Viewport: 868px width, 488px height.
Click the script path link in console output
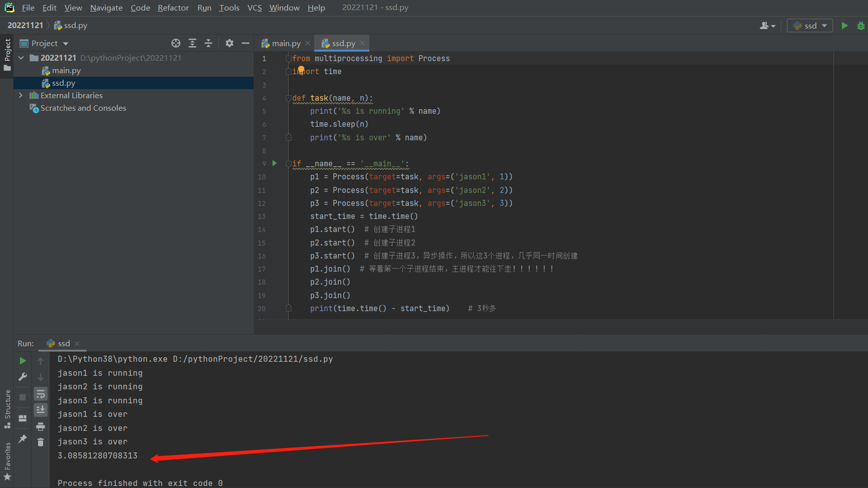click(x=253, y=359)
